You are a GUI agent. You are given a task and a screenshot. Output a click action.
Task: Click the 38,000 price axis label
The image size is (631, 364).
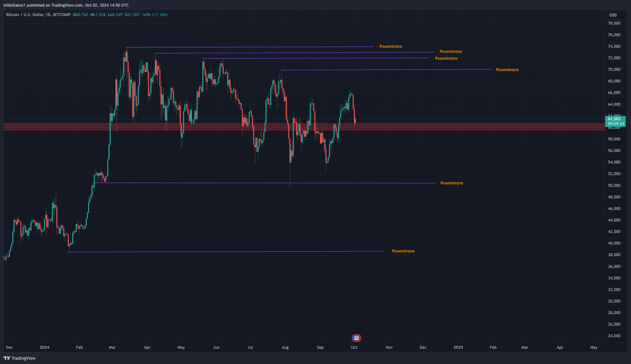click(614, 255)
